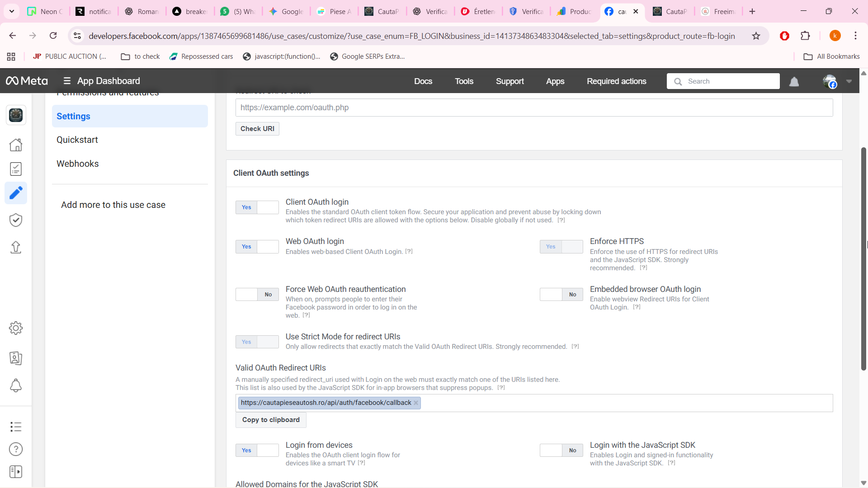Switch to the Neon browser tab
The height and width of the screenshot is (488, 868).
point(45,11)
